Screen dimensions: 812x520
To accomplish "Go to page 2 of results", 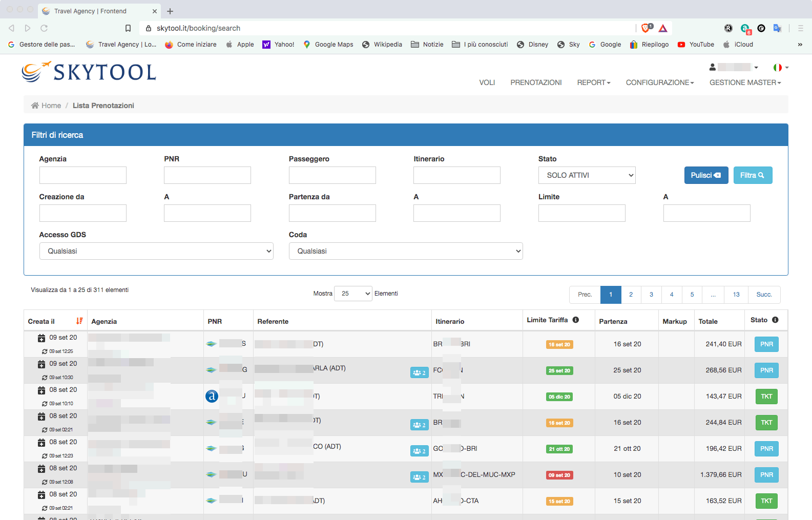I will click(x=631, y=295).
